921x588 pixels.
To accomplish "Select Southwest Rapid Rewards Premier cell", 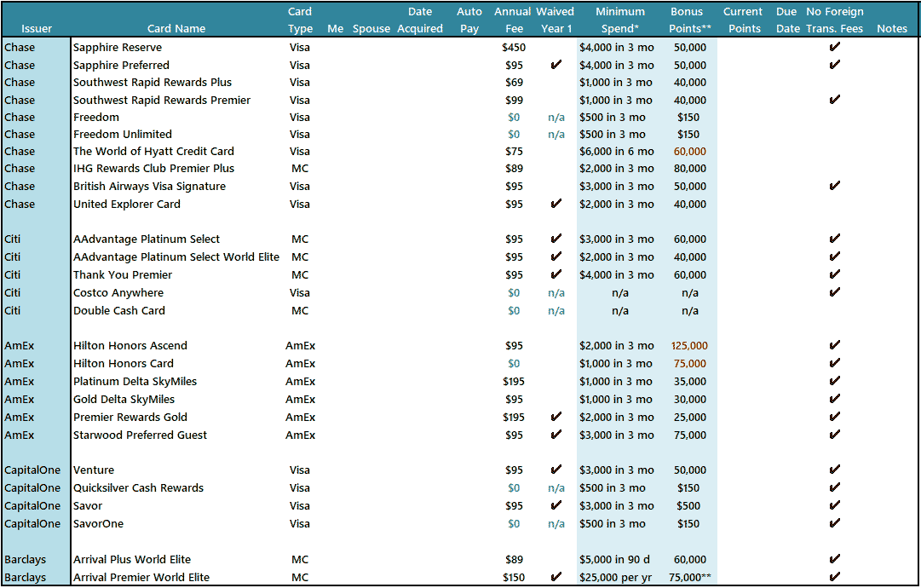I will click(x=162, y=100).
